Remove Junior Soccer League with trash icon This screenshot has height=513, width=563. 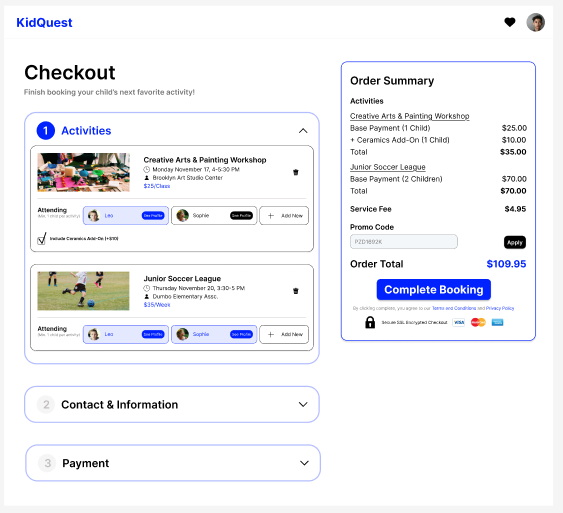coord(296,291)
